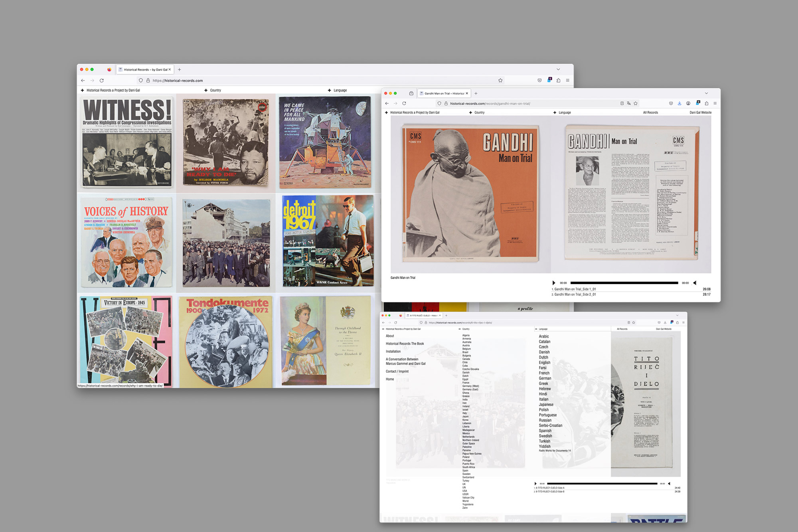Expand Historical Records project menu in Gandhi window
The image size is (798, 532).
[x=412, y=113]
